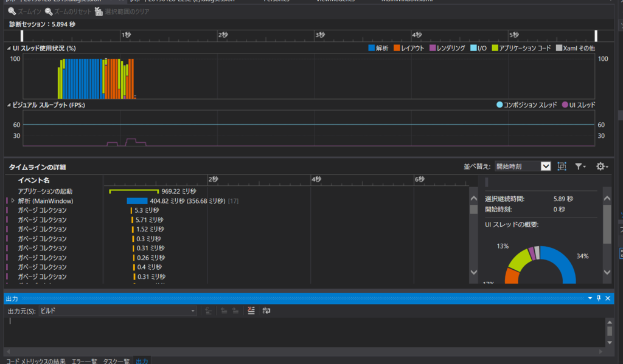Open the 並べ替え sort dropdown showing 開始時刻
This screenshot has width=623, height=364.
(523, 167)
